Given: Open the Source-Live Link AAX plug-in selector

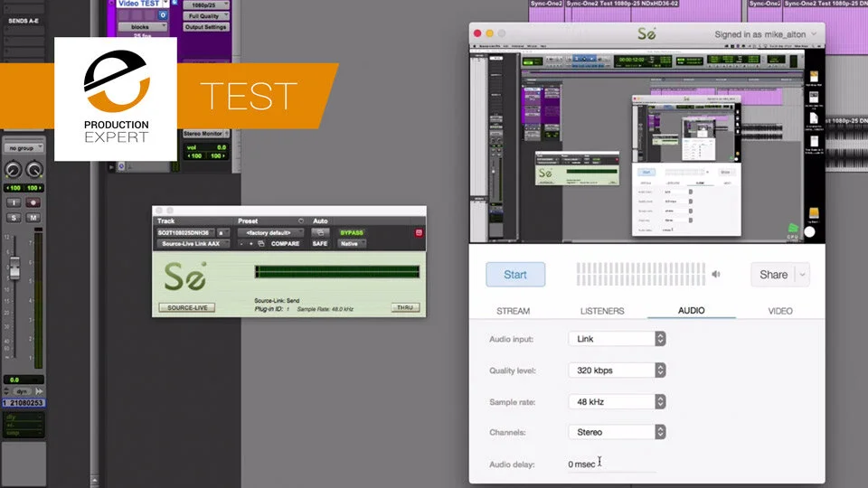Looking at the screenshot, I should coord(193,243).
